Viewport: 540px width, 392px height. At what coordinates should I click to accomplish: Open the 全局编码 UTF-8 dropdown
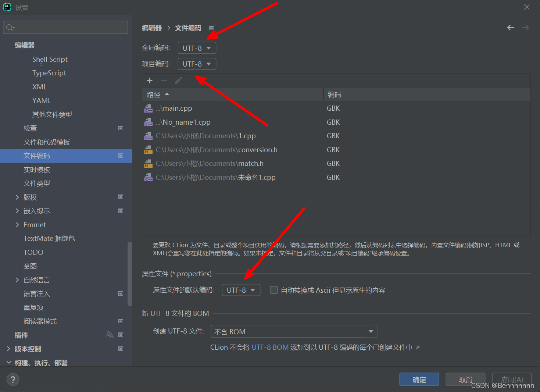point(197,48)
